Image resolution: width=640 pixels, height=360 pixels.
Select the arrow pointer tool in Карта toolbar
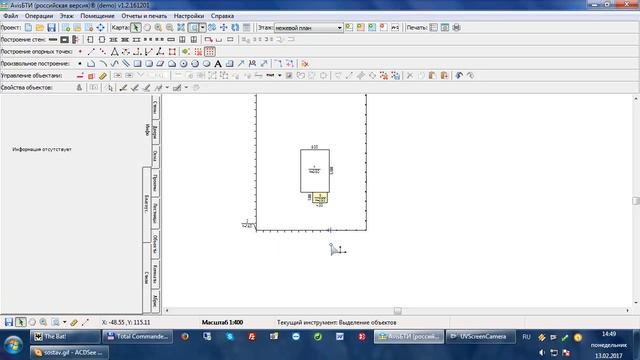pos(136,27)
